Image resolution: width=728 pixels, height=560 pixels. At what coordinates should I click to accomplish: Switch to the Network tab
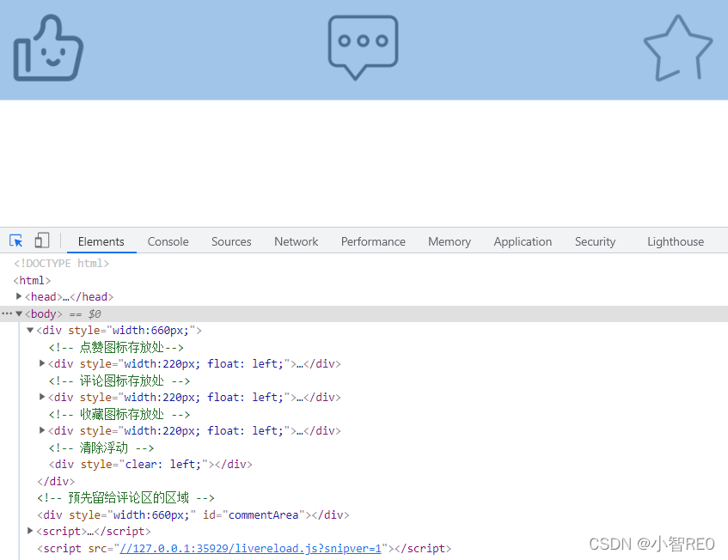pyautogui.click(x=297, y=241)
